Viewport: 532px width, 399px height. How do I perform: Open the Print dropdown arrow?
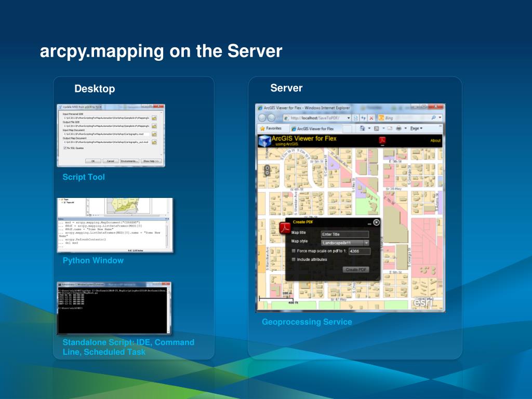405,128
